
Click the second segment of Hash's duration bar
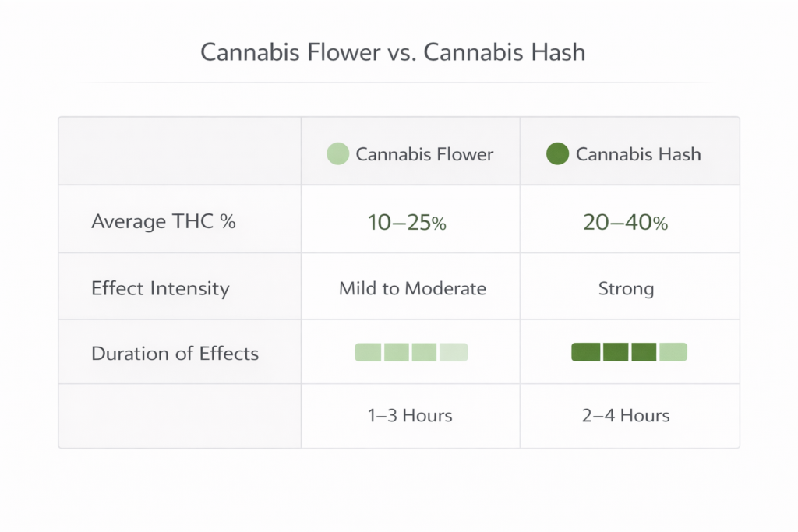pos(615,352)
